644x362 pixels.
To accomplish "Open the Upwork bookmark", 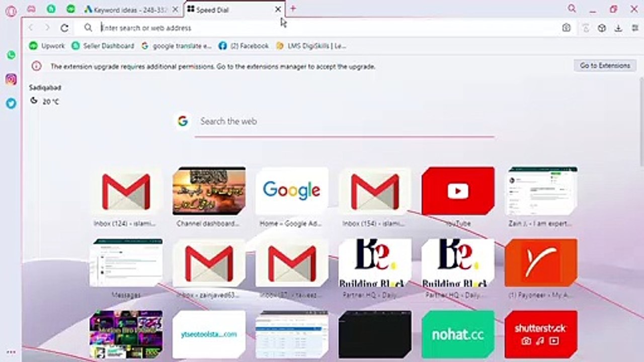I will click(47, 46).
